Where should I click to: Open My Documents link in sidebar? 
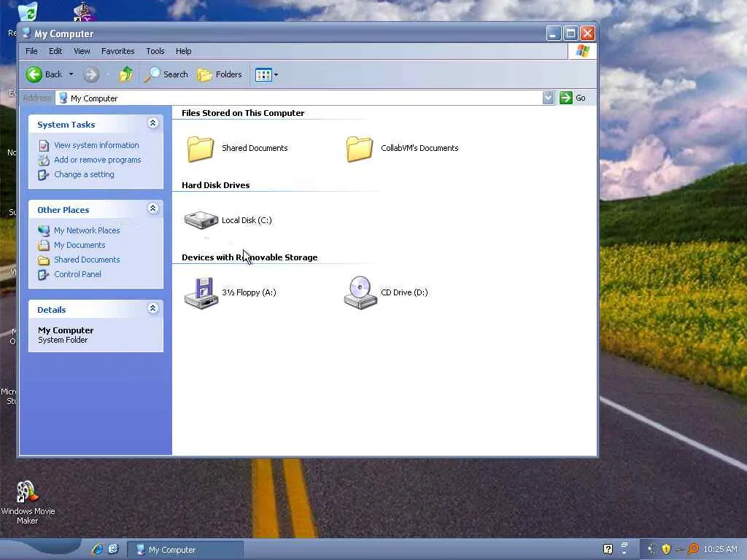pos(80,245)
